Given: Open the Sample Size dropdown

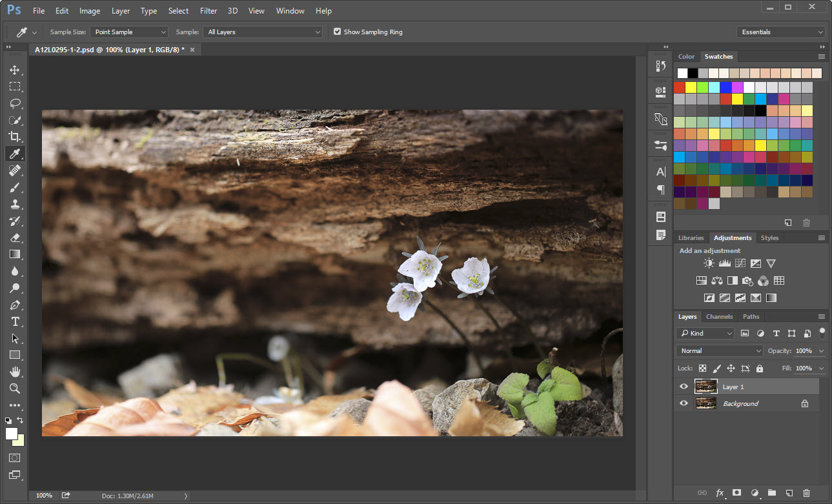Looking at the screenshot, I should click(129, 32).
